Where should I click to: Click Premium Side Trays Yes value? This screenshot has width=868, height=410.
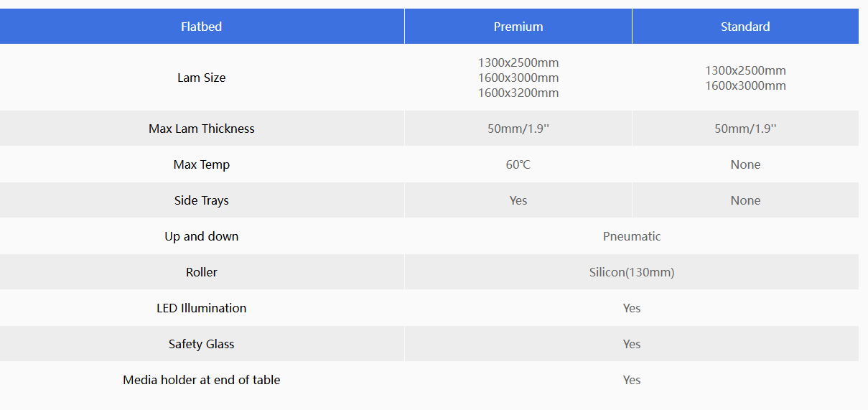click(518, 200)
